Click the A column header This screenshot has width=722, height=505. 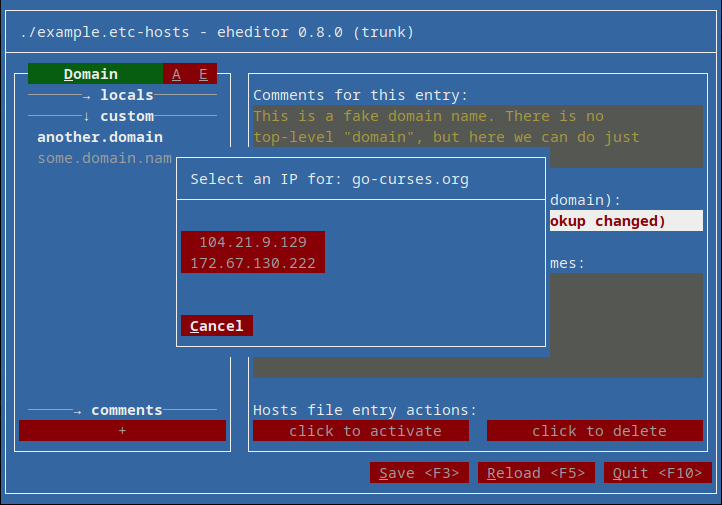pos(176,74)
